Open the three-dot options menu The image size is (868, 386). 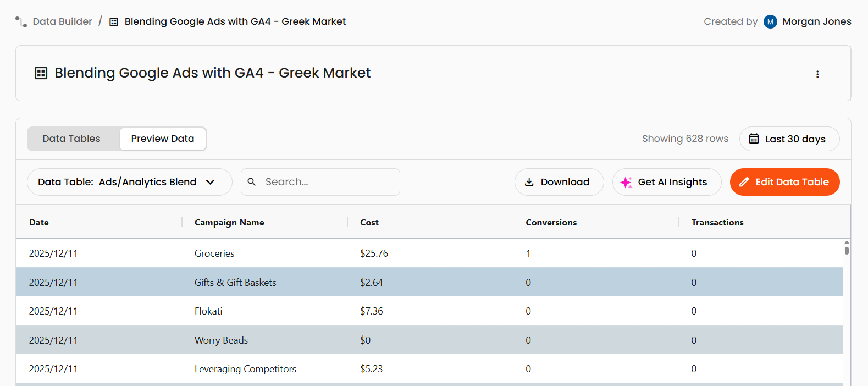point(817,74)
